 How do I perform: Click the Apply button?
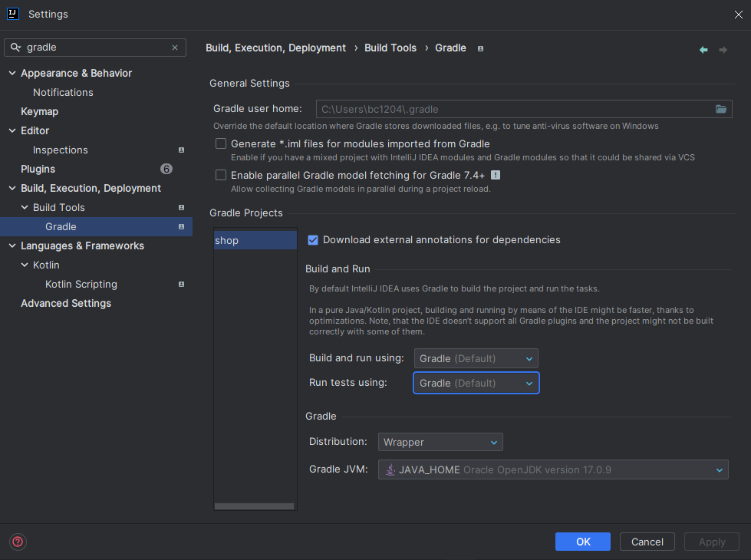point(712,542)
